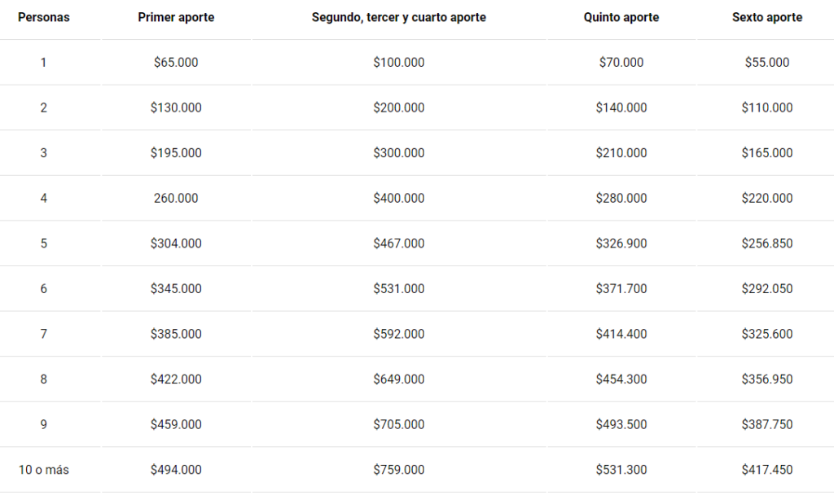834x504 pixels.
Task: Select the $417.450 cell in last row
Action: click(767, 470)
